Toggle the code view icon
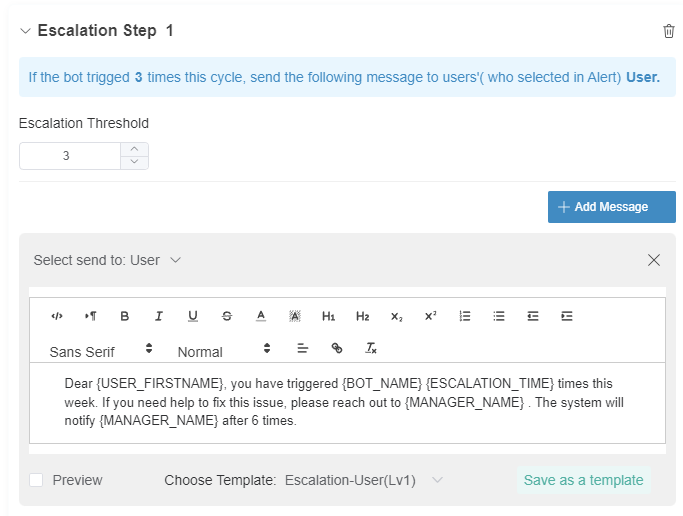Image resolution: width=683 pixels, height=516 pixels. click(x=57, y=316)
